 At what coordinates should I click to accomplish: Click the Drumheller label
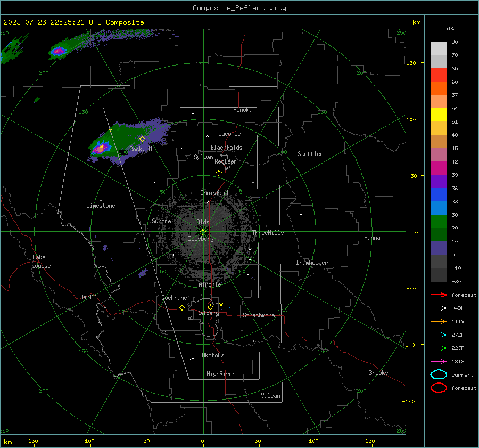(x=312, y=263)
